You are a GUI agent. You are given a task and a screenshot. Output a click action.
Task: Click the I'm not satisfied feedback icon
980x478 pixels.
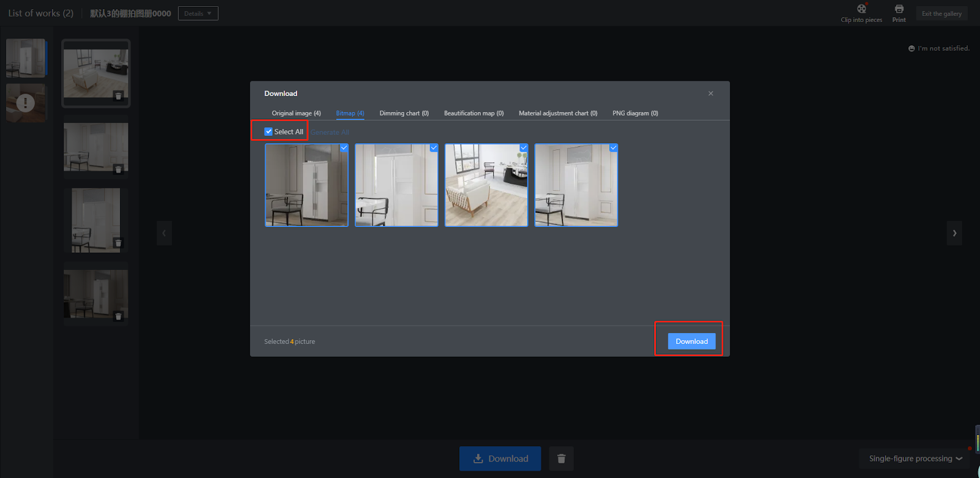[x=911, y=48]
